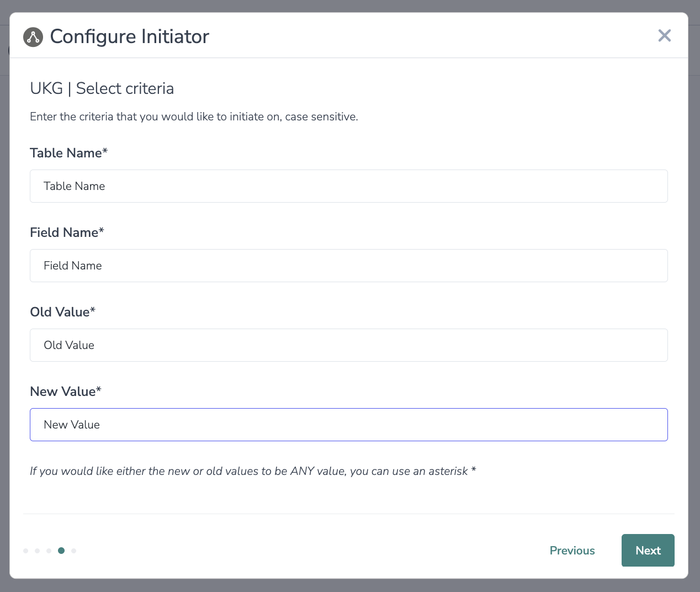Image resolution: width=700 pixels, height=592 pixels.
Task: Focus the Table Name input field
Action: [348, 186]
